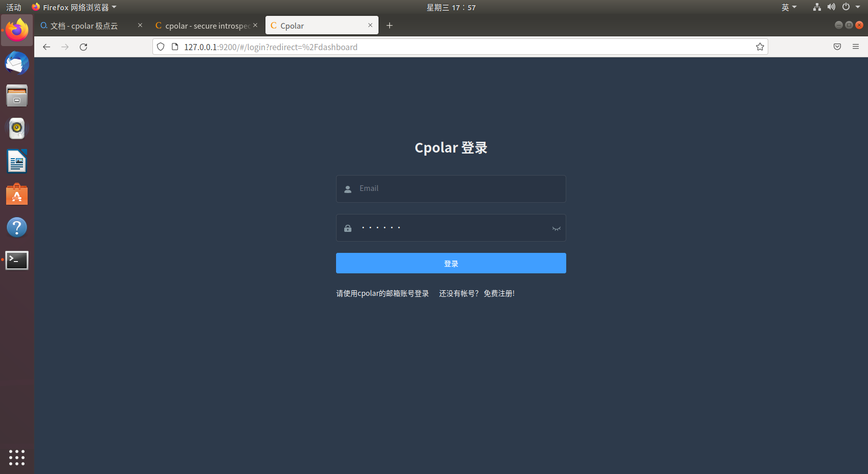View site information page icon
The image size is (868, 474).
(x=175, y=47)
